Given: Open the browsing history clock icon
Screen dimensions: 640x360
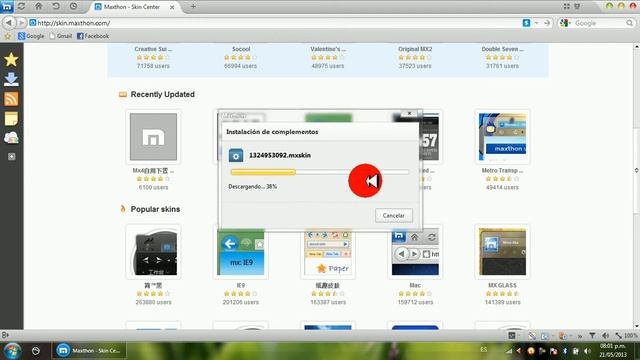Looking at the screenshot, I should (73, 7).
